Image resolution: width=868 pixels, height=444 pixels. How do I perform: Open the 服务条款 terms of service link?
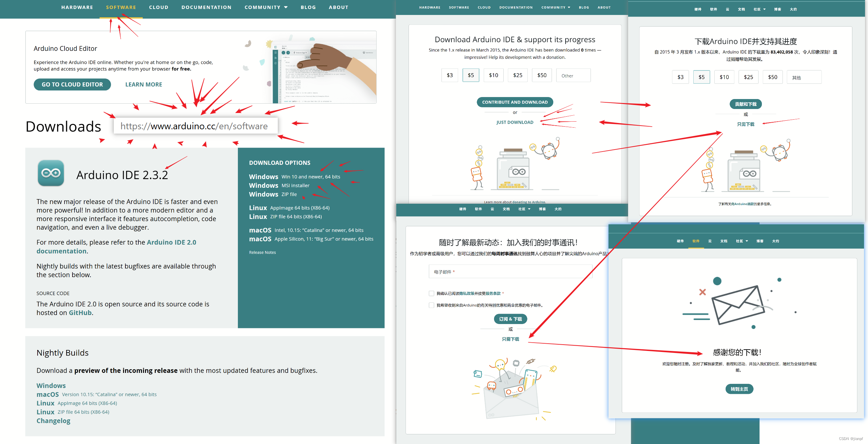point(493,293)
